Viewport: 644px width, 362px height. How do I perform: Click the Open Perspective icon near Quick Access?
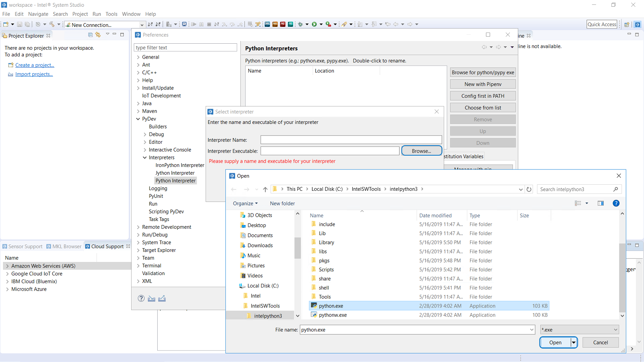click(x=627, y=24)
